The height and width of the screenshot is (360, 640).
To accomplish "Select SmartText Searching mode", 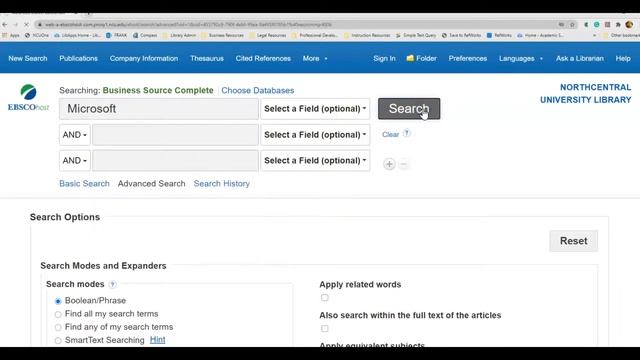I will (x=58, y=340).
